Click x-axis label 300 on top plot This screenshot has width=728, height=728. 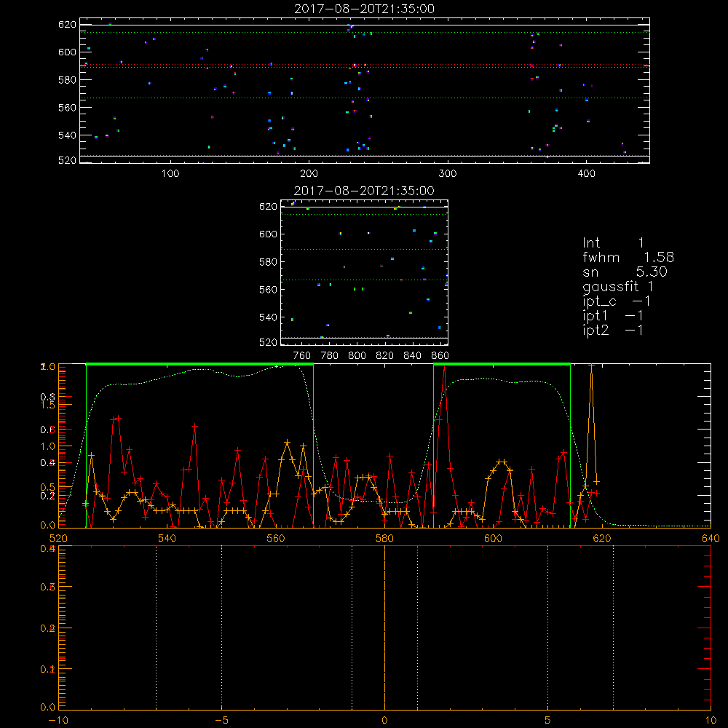tap(448, 174)
